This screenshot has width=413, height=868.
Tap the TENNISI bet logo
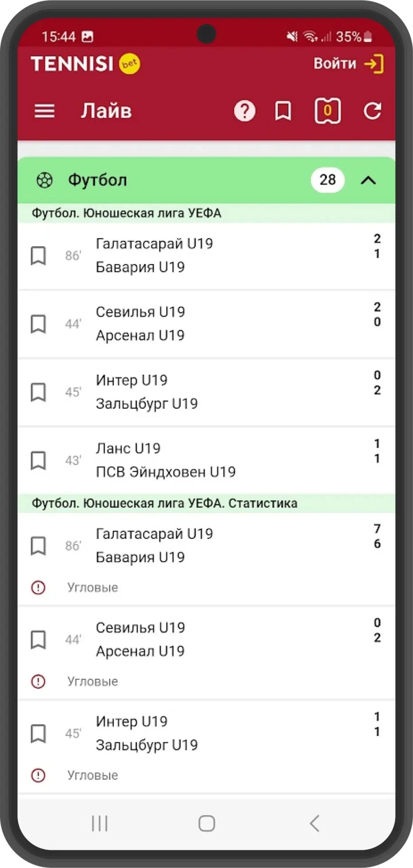(86, 63)
